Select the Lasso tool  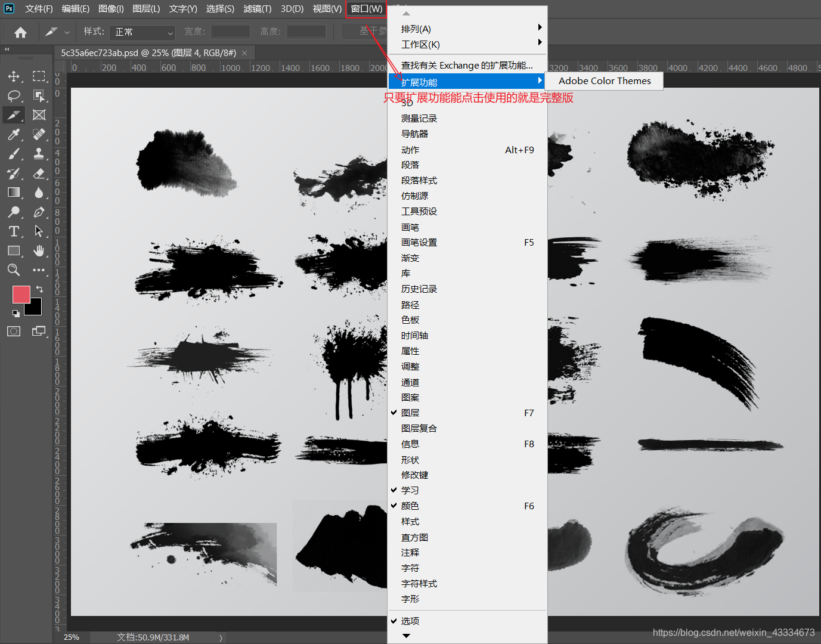pyautogui.click(x=14, y=96)
